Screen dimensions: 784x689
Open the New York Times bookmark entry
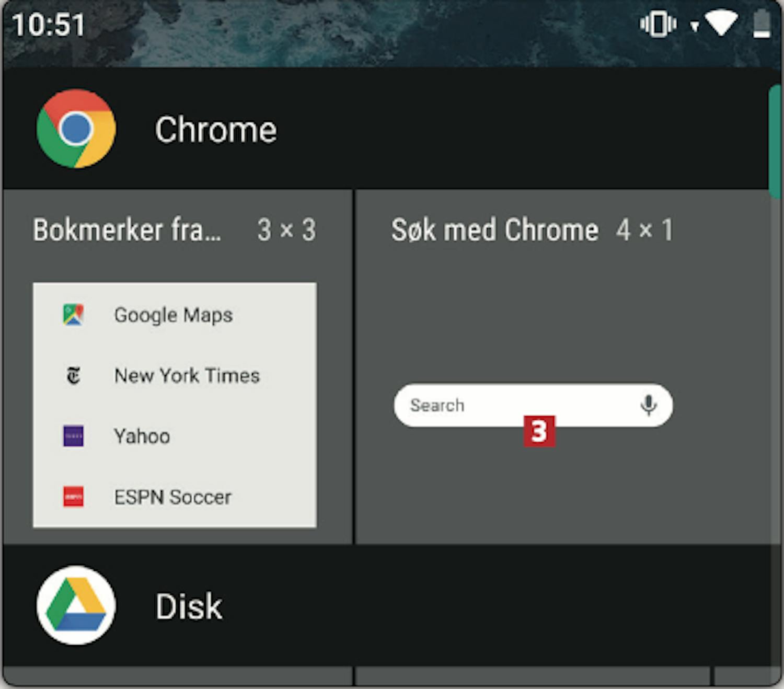[175, 375]
